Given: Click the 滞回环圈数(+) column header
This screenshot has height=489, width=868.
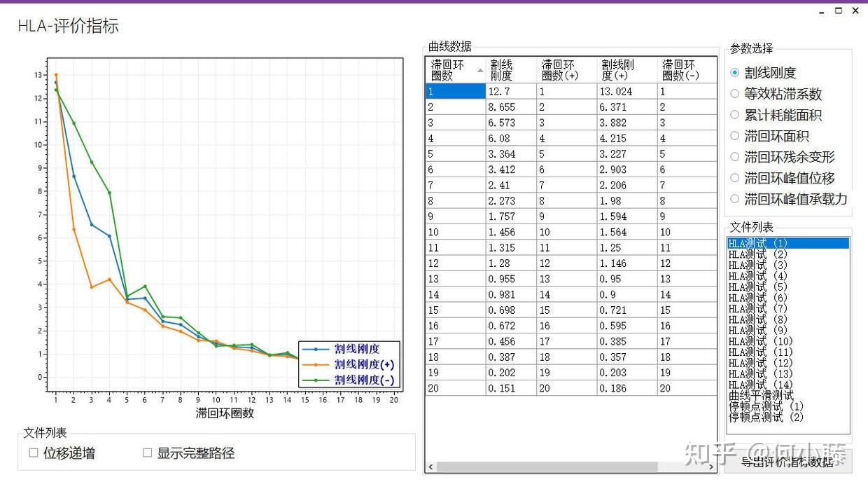Looking at the screenshot, I should (x=567, y=70).
